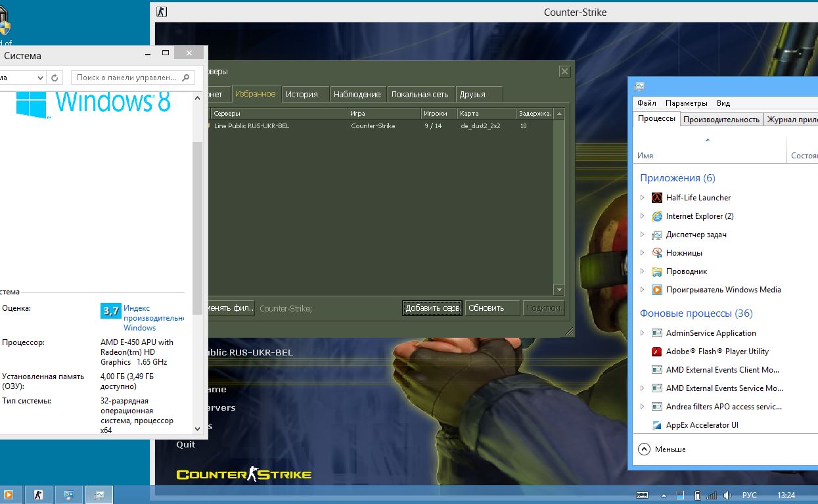
Task: Expand AMD External Events Service entry
Action: coord(643,388)
